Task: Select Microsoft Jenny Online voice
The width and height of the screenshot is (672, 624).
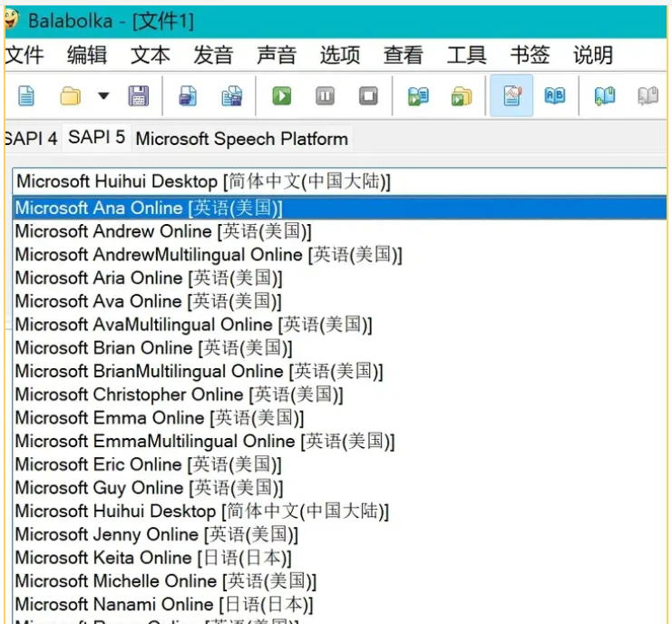Action: click(339, 534)
